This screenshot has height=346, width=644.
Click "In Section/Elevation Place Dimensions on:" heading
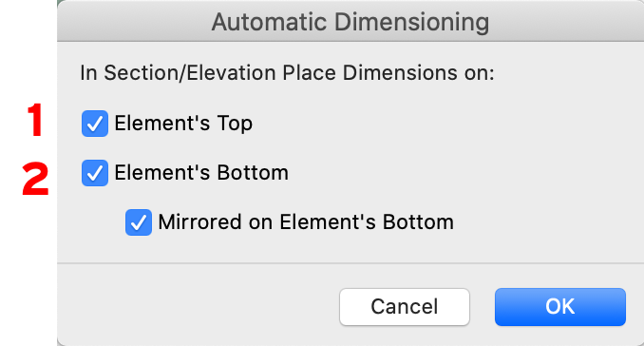click(287, 73)
